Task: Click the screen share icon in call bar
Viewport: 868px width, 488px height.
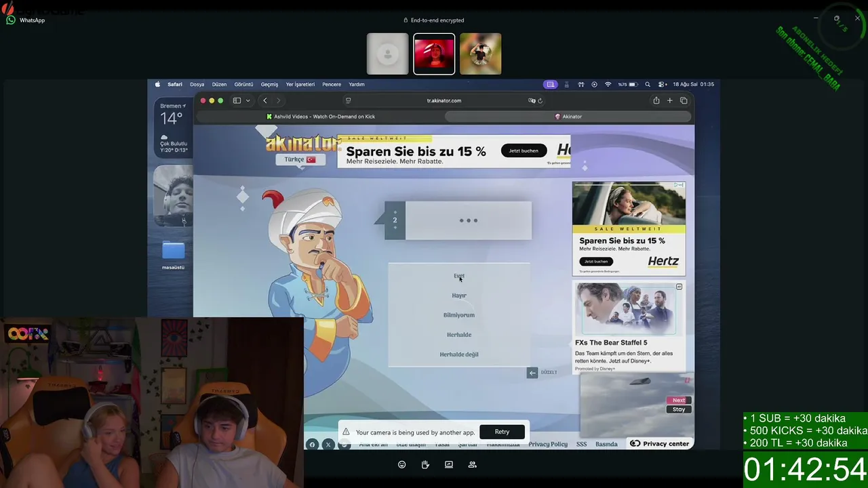Action: click(x=449, y=464)
